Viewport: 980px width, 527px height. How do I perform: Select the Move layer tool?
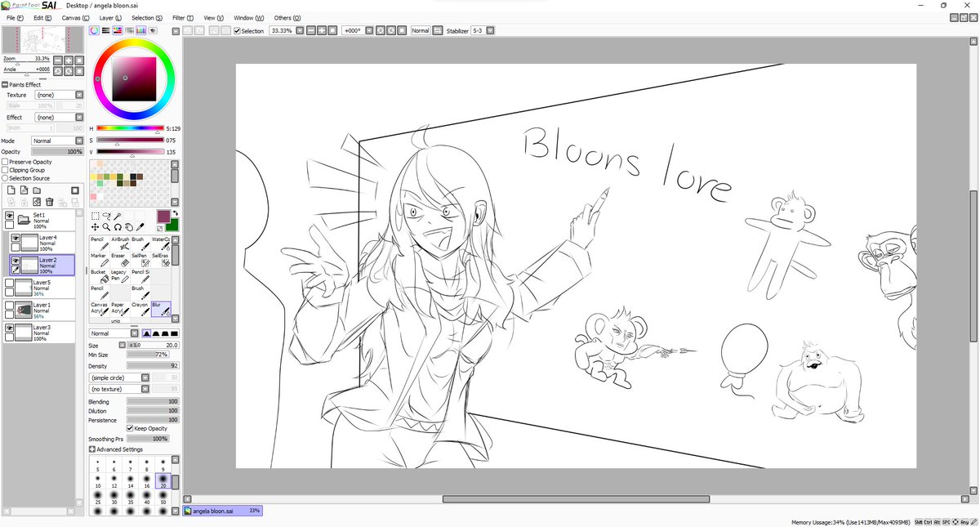pyautogui.click(x=96, y=227)
